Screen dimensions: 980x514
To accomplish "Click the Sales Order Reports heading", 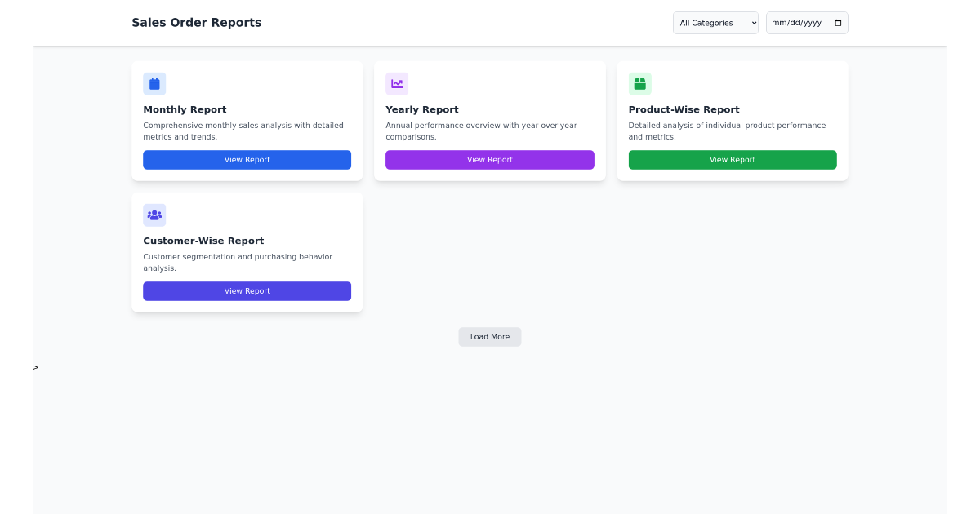I will pyautogui.click(x=196, y=22).
